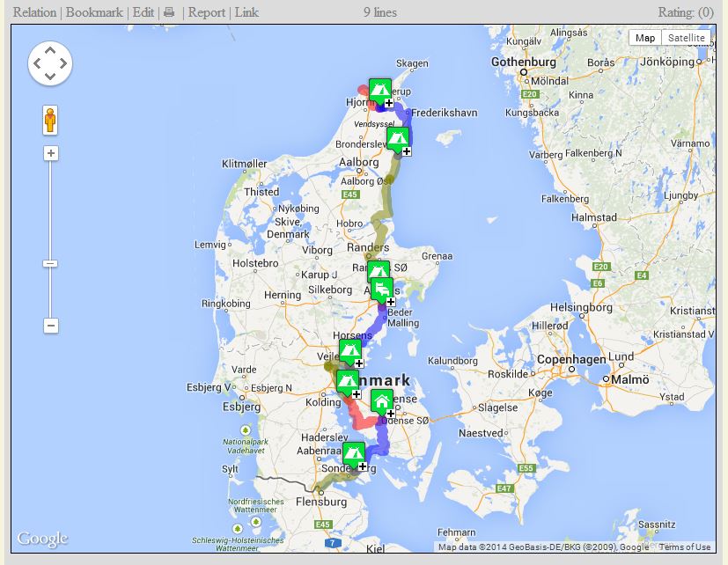Pan map up with the navigation control
Screen dimensions: 728x565
(50, 49)
